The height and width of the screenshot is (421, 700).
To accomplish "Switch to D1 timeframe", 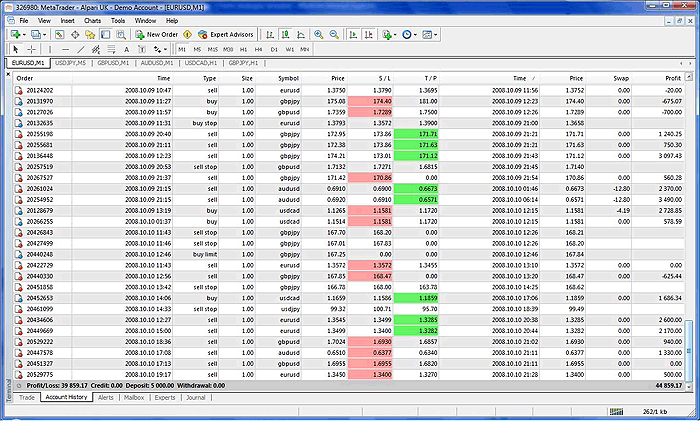I will pos(274,50).
